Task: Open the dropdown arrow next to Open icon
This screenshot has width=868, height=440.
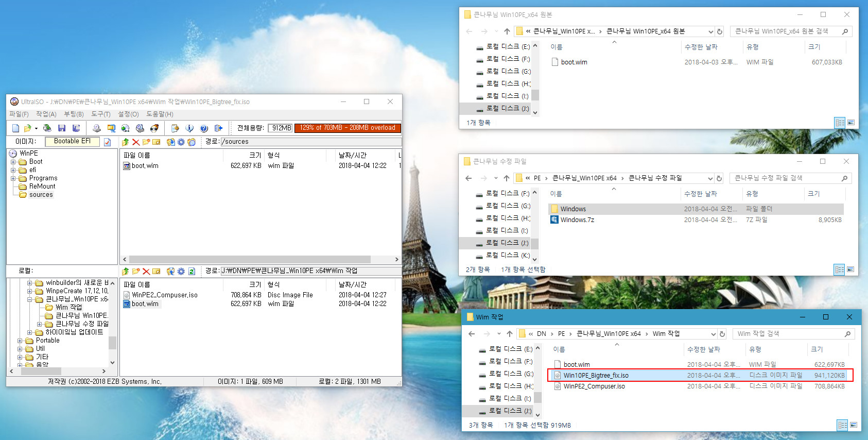Action: tap(36, 128)
